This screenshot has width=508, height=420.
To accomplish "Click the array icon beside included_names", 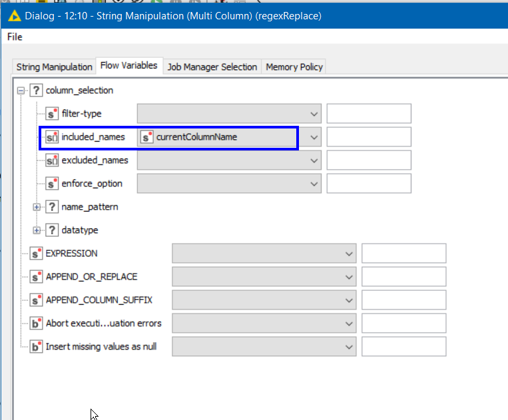I will [52, 137].
